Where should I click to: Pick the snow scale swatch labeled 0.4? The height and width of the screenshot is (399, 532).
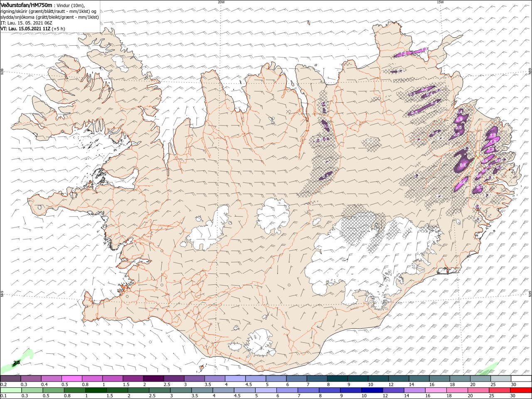pos(51,379)
